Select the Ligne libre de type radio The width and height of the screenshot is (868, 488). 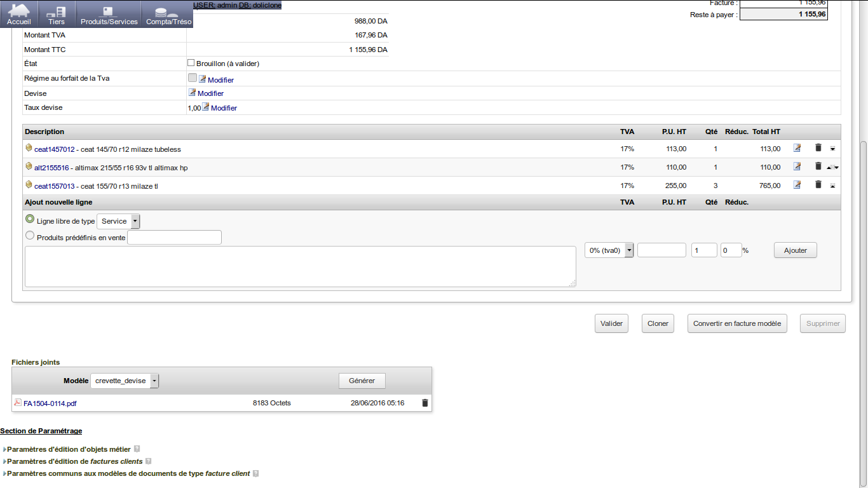pos(29,219)
